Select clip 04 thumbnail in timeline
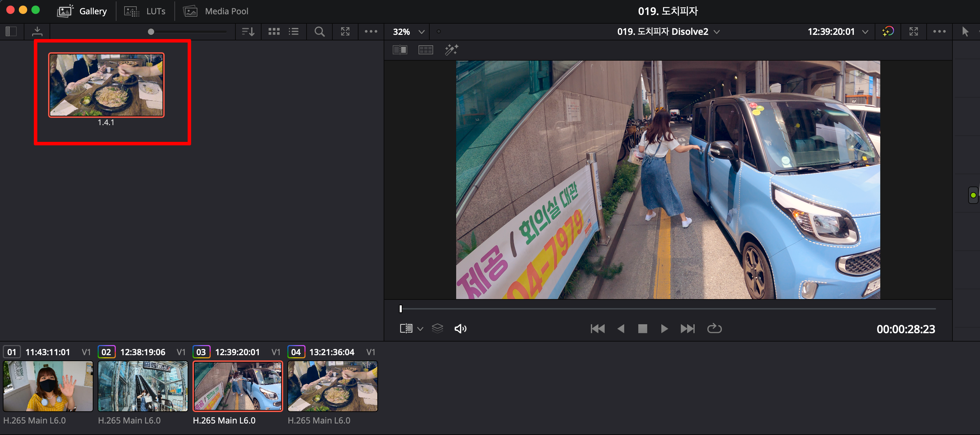The width and height of the screenshot is (980, 435). [332, 386]
